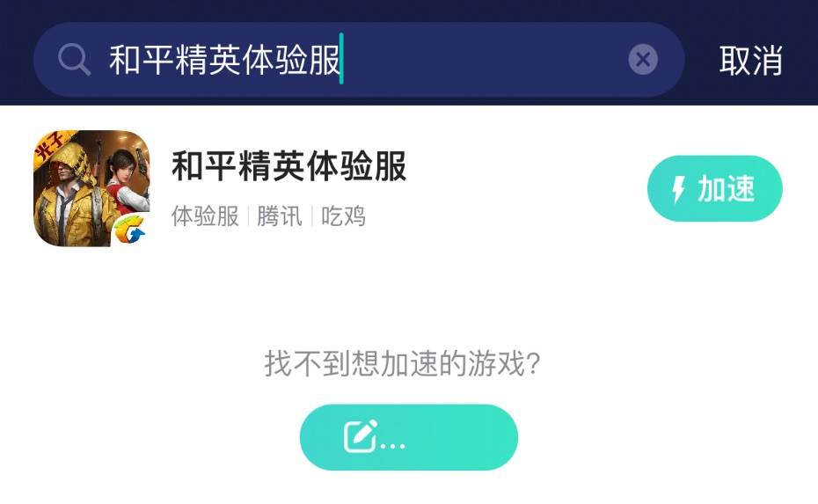Tap the 找不到想加速的游戏? prompt text
The image size is (818, 504).
(402, 363)
